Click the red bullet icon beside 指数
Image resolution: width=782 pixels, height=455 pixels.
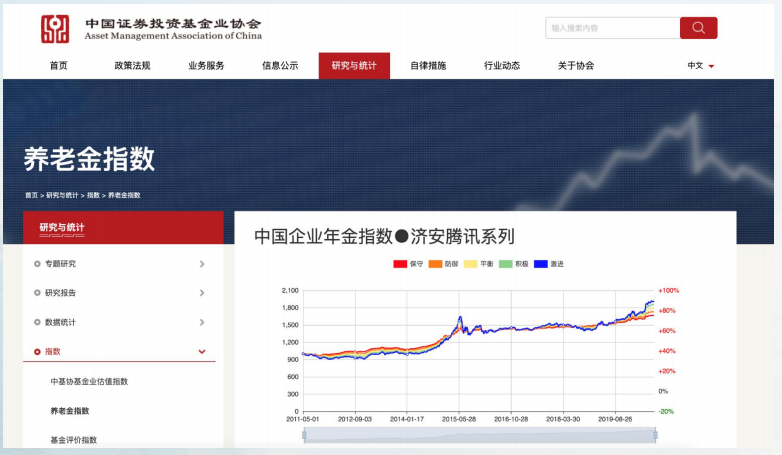pyautogui.click(x=38, y=351)
